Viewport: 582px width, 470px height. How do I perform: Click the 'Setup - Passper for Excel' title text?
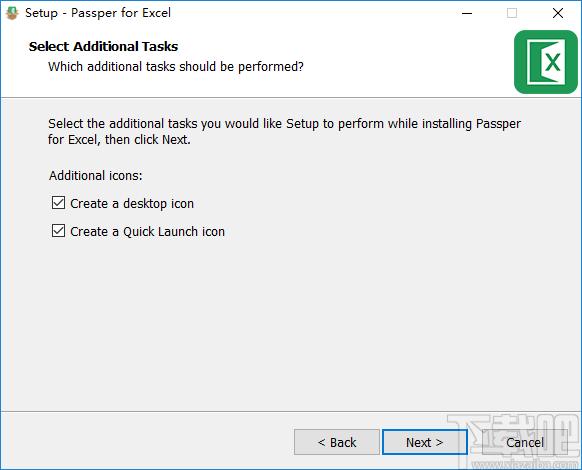click(98, 13)
